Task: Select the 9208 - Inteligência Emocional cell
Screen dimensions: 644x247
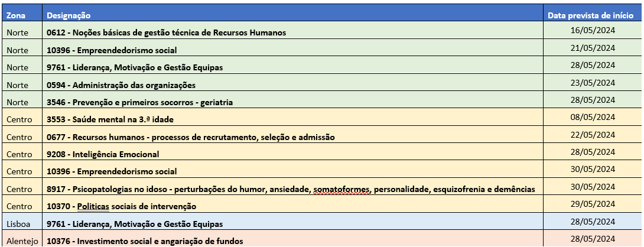Action: (x=293, y=152)
